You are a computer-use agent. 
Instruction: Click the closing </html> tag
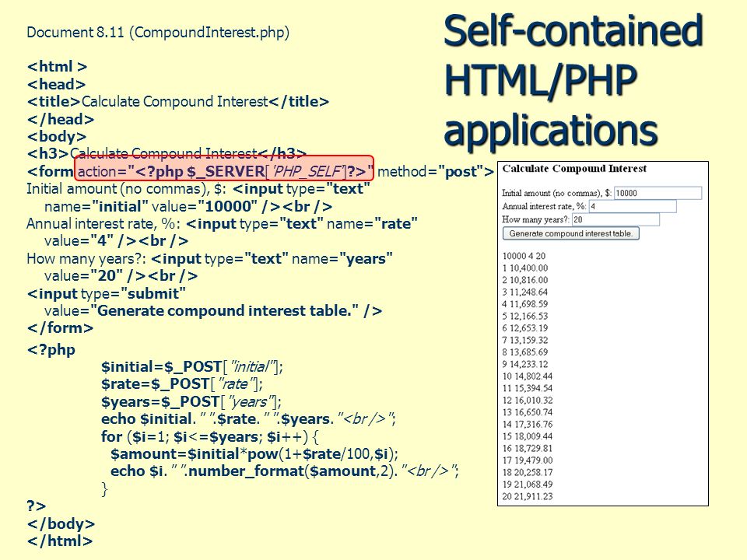60,541
